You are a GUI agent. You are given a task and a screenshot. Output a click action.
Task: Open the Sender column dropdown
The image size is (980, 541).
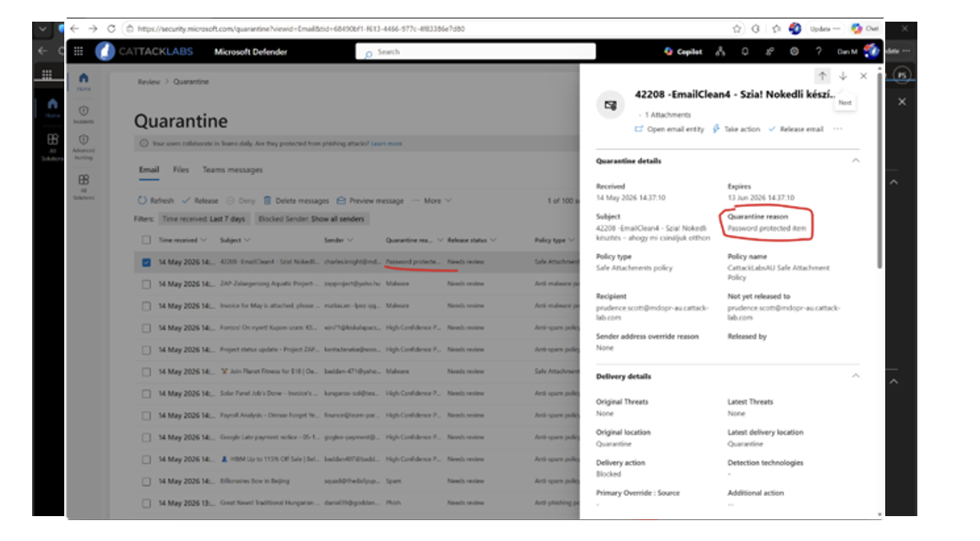tap(337, 240)
